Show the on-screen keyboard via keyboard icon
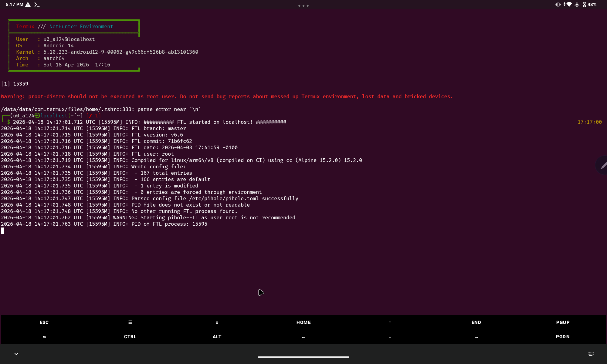The image size is (607, 364). click(x=591, y=354)
